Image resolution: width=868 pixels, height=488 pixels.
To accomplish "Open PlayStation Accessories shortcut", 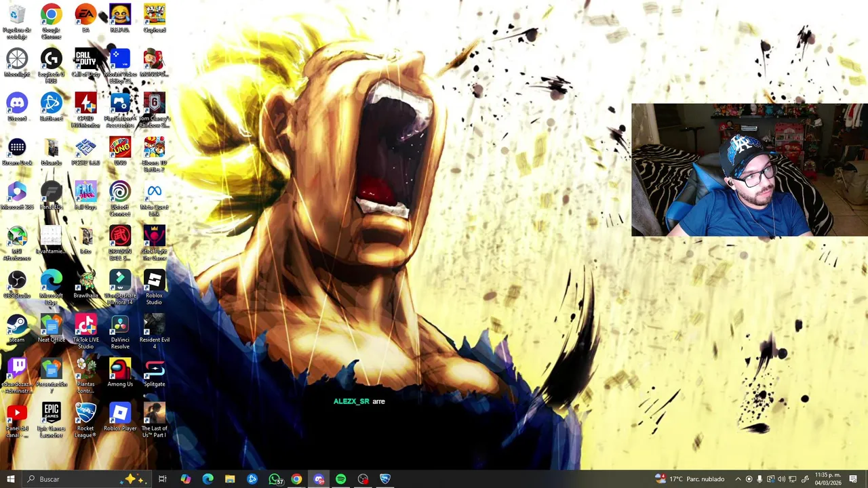I will coord(120,110).
